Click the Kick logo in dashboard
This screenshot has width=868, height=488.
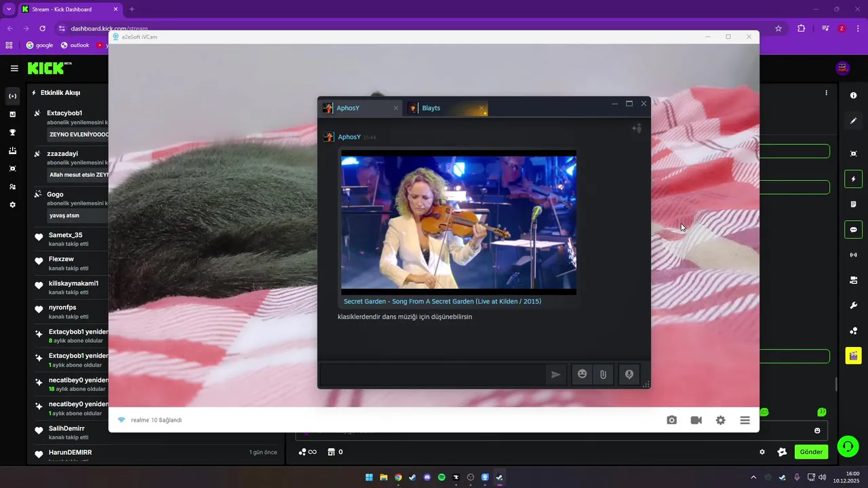pos(50,68)
